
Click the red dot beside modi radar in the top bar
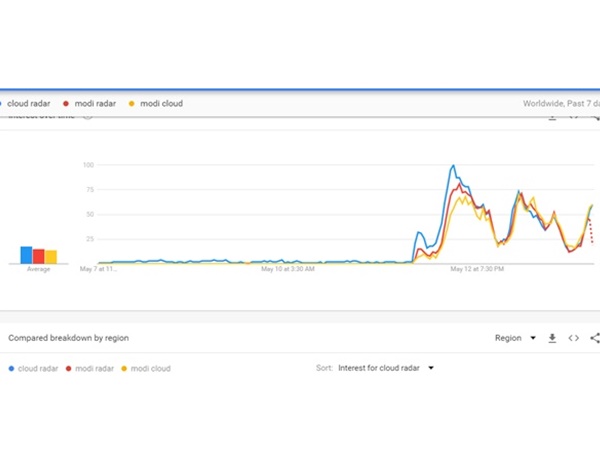coord(65,103)
